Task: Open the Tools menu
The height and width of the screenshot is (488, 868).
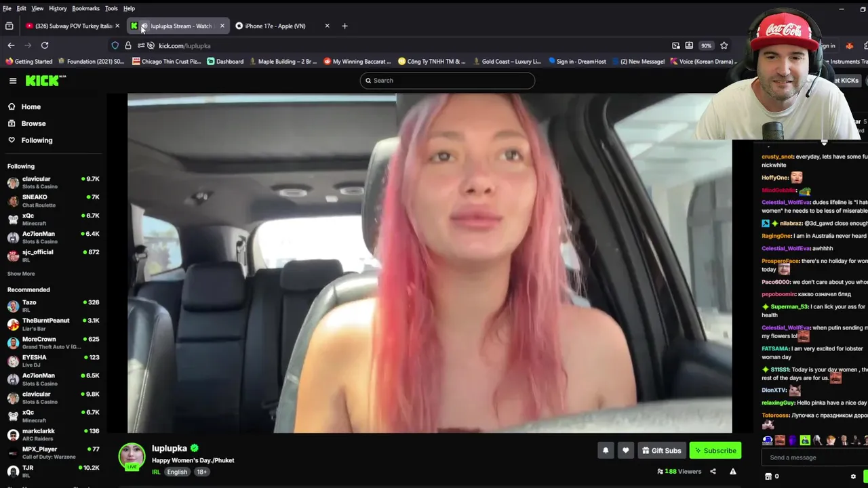Action: (x=111, y=8)
